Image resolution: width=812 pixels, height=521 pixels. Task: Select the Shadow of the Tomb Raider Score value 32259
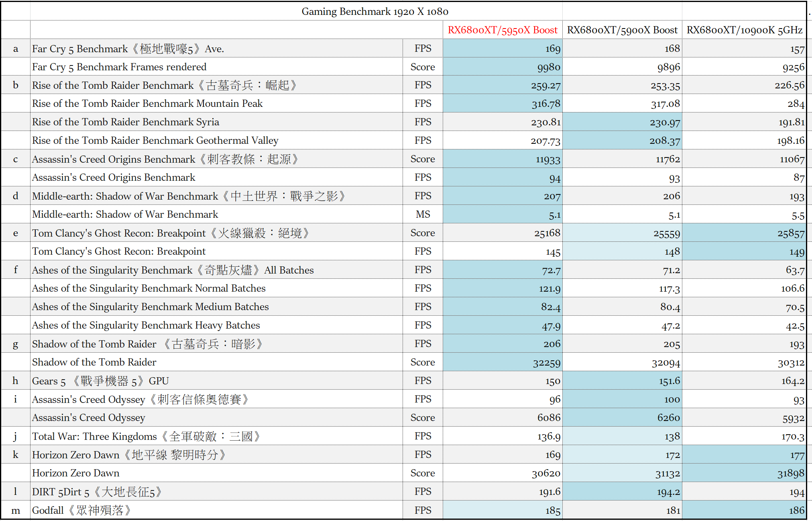point(547,363)
